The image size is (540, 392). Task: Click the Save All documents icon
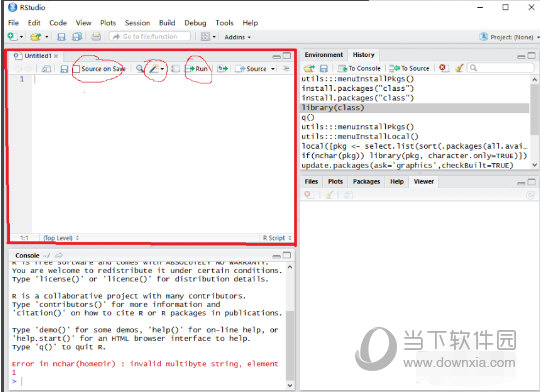click(x=77, y=37)
